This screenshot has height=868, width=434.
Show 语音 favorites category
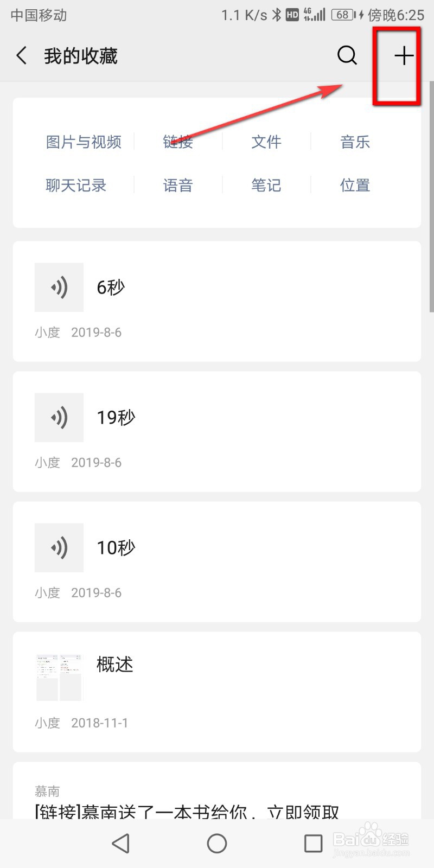point(178,186)
